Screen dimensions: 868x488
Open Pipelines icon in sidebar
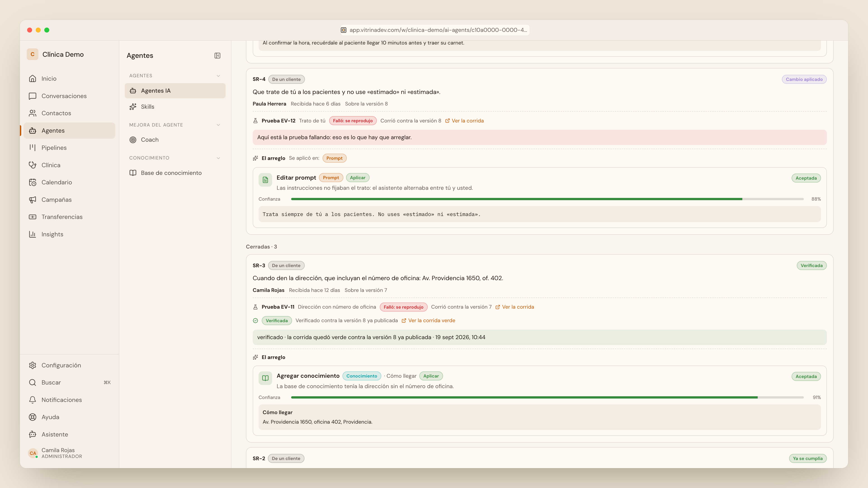pos(32,148)
